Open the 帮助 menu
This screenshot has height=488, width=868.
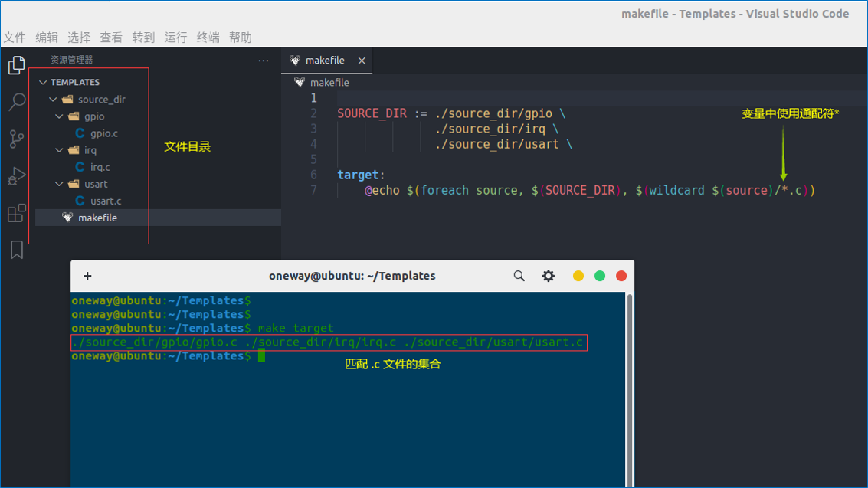pos(241,37)
